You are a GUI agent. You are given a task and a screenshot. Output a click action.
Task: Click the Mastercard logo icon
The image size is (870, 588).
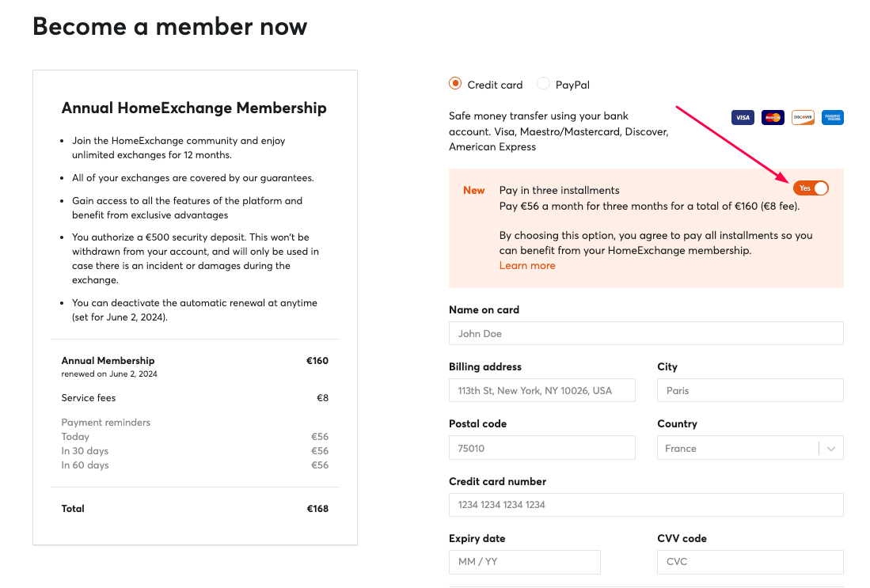click(773, 118)
